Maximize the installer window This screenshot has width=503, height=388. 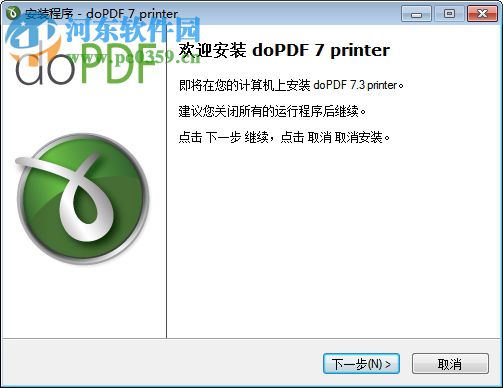pos(449,14)
